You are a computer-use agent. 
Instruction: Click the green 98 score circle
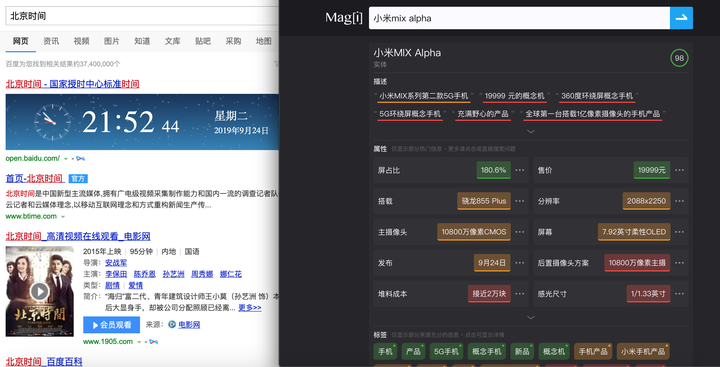(x=679, y=58)
